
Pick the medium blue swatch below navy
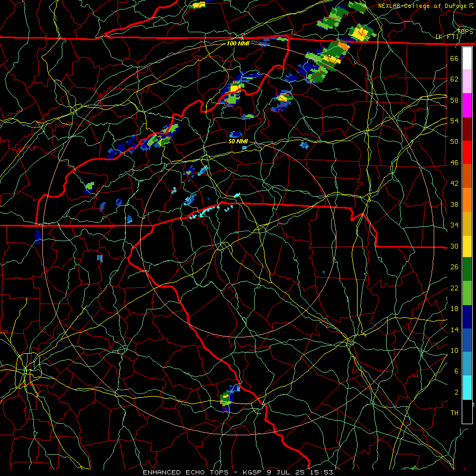point(467,340)
